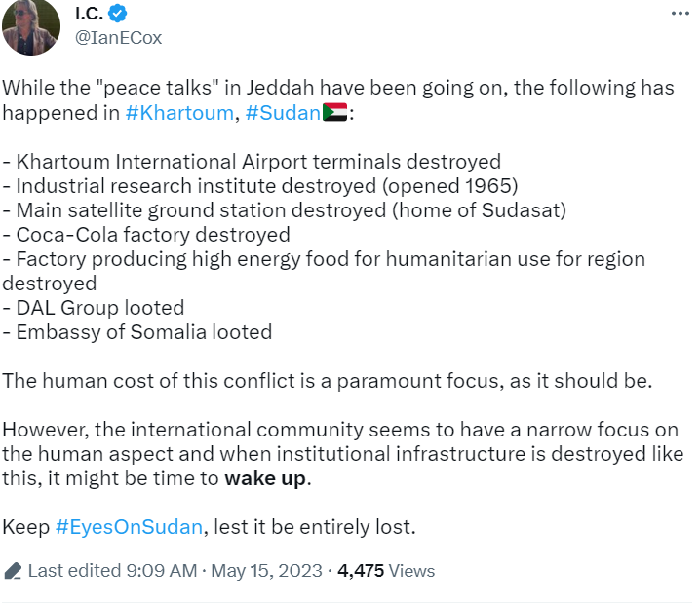Click the Sudan flag emoji
This screenshot has width=700, height=606.
click(335, 113)
